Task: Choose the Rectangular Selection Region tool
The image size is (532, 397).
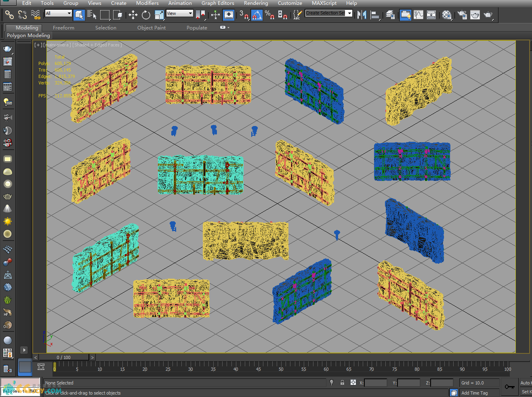Action: pos(105,15)
